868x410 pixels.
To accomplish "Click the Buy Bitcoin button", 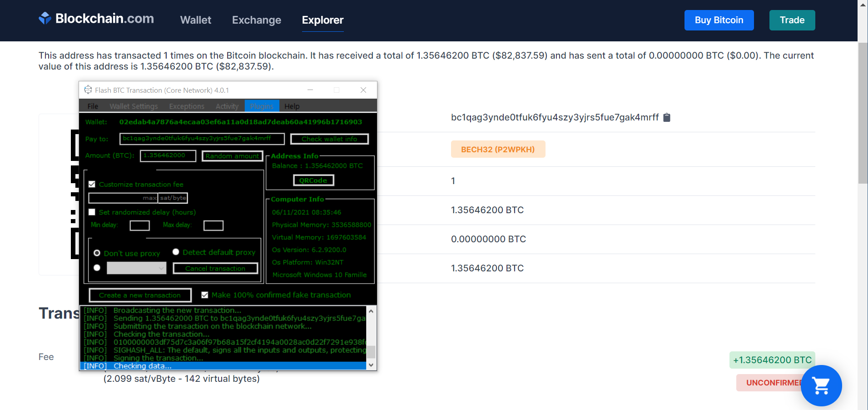I will click(719, 20).
